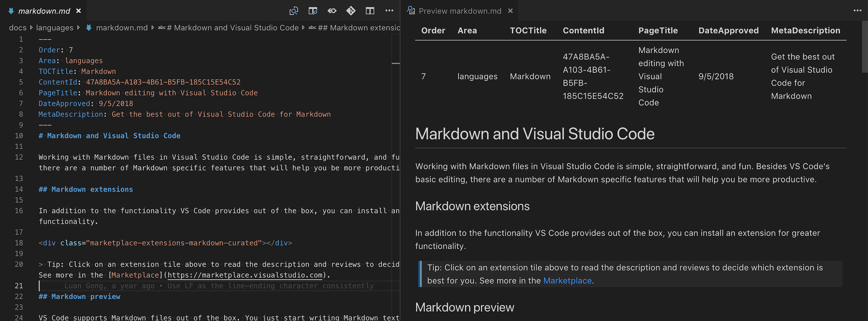Click 'languages' breadcrumb segment
This screenshot has height=321, width=868.
(x=55, y=28)
